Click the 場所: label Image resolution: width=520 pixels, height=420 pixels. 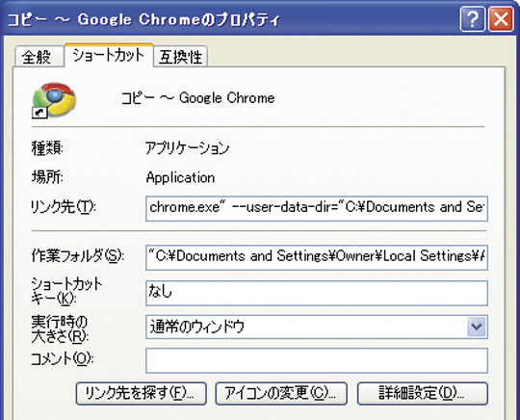47,177
